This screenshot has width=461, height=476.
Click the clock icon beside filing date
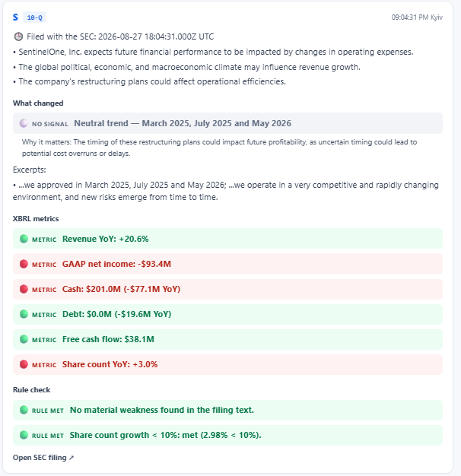click(18, 36)
